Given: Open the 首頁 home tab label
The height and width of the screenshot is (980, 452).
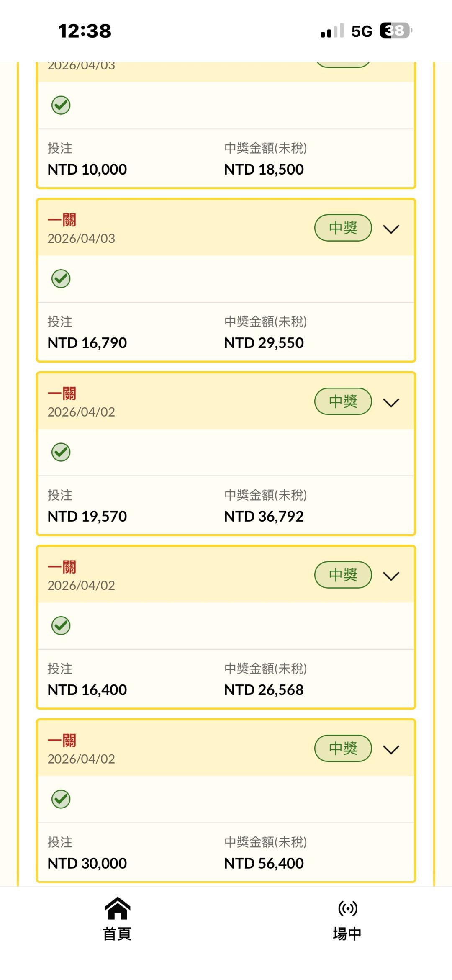Looking at the screenshot, I should click(x=118, y=934).
